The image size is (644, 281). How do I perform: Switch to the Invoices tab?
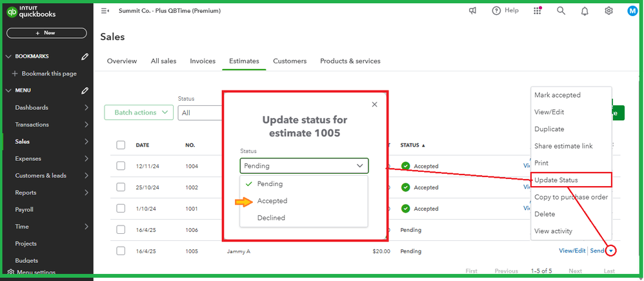point(203,61)
